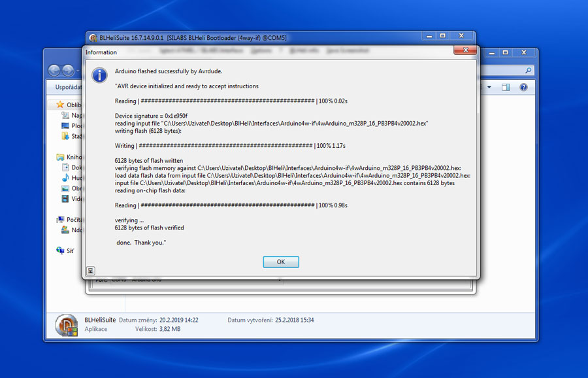Click the large BLHeliSuite icon in details pane
The image size is (588, 378).
(67, 324)
